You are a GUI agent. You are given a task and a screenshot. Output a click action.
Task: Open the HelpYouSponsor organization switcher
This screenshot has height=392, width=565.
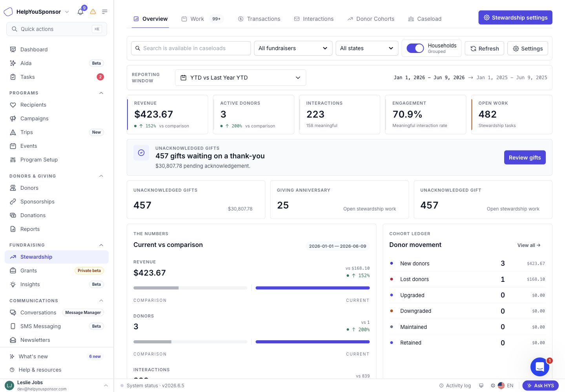click(x=36, y=12)
